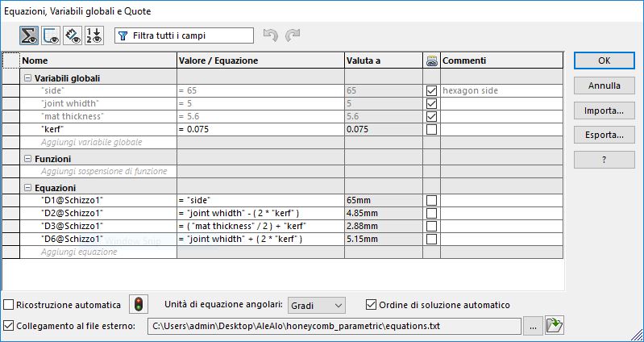The width and height of the screenshot is (644, 342).
Task: Uncheck Collegamento al file esterno
Action: [8, 326]
